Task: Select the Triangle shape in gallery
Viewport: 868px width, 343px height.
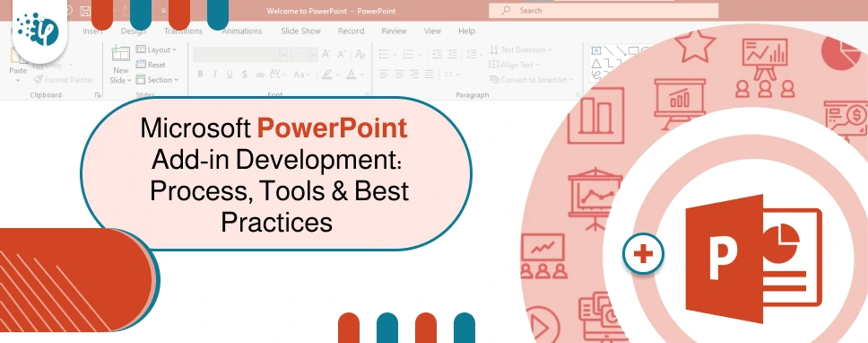Action: (596, 63)
